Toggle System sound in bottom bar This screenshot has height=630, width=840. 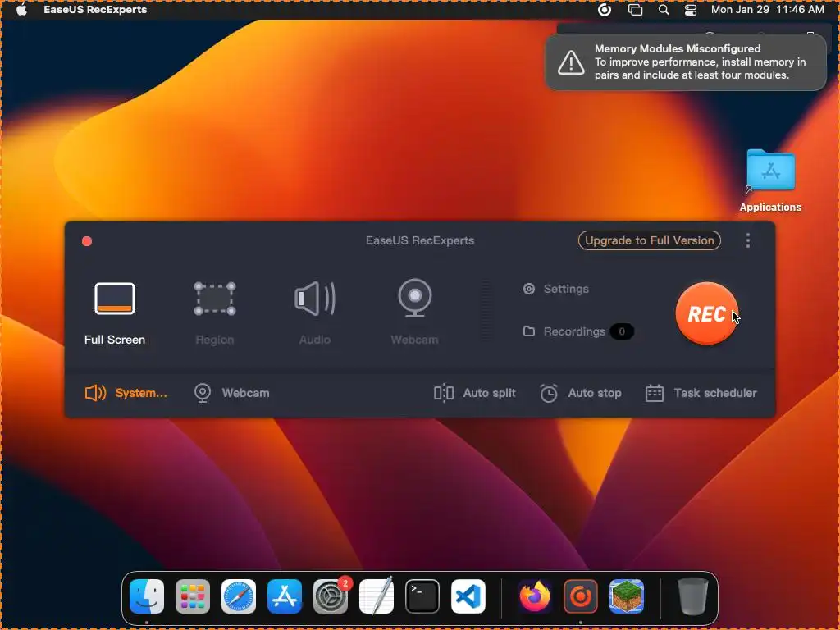click(x=126, y=393)
